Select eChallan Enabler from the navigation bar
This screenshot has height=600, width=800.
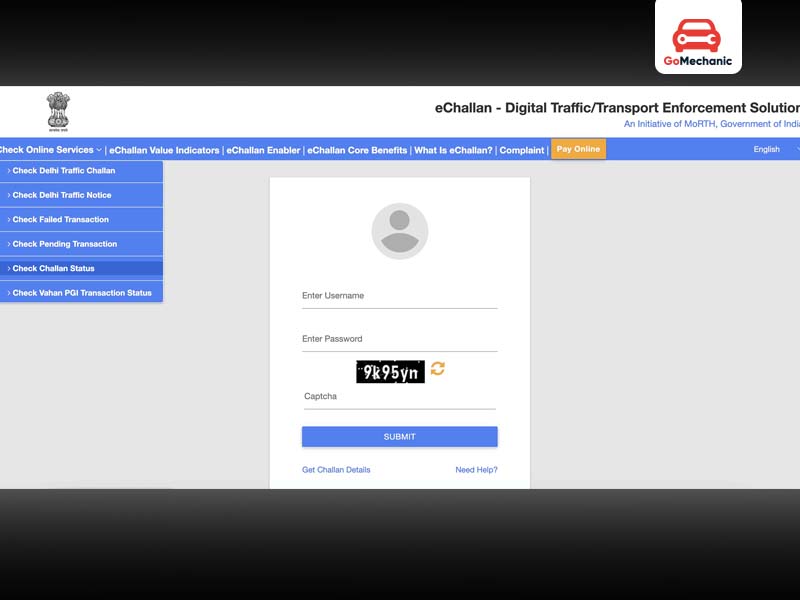pyautogui.click(x=265, y=149)
